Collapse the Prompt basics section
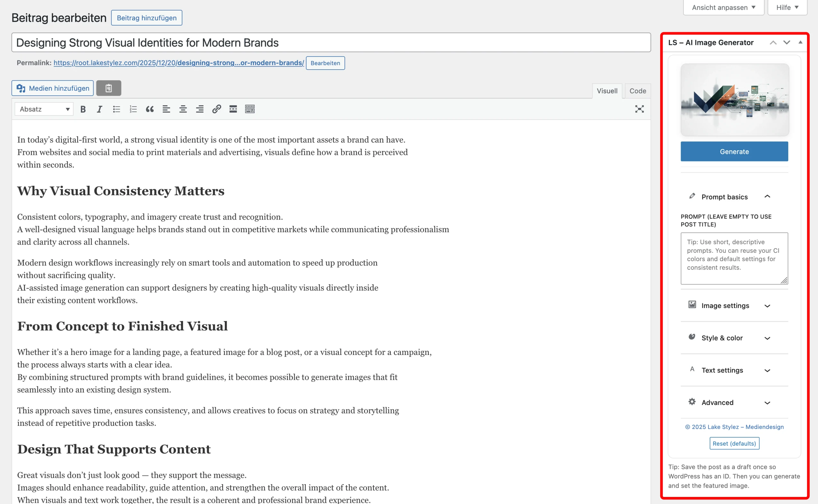 click(x=768, y=196)
